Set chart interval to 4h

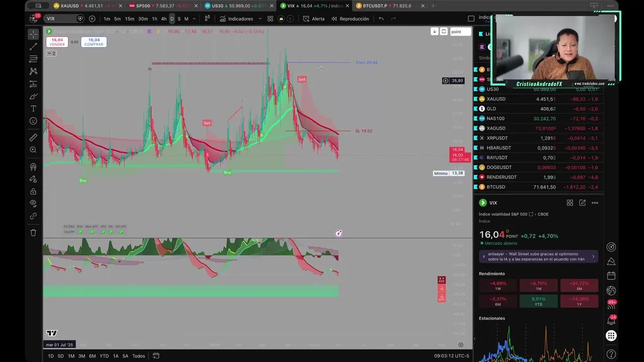pyautogui.click(x=164, y=19)
